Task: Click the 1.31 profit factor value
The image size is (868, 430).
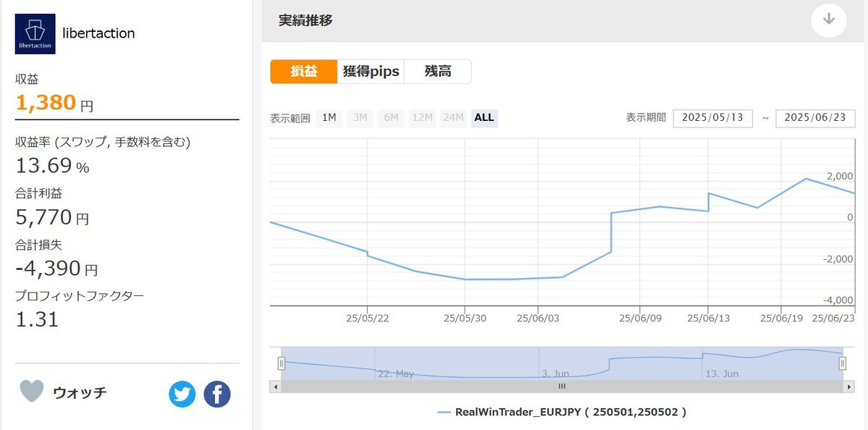Action: pos(37,319)
